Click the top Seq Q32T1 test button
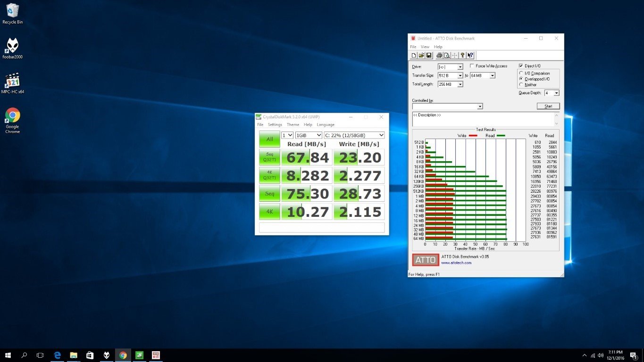The image size is (644, 362). pyautogui.click(x=269, y=157)
